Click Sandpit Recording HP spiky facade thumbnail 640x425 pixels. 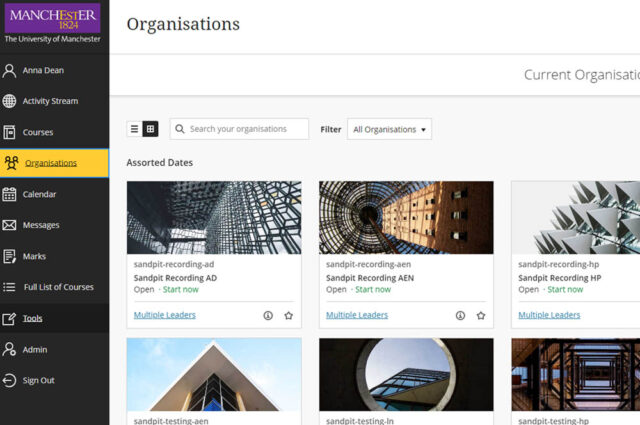[576, 218]
